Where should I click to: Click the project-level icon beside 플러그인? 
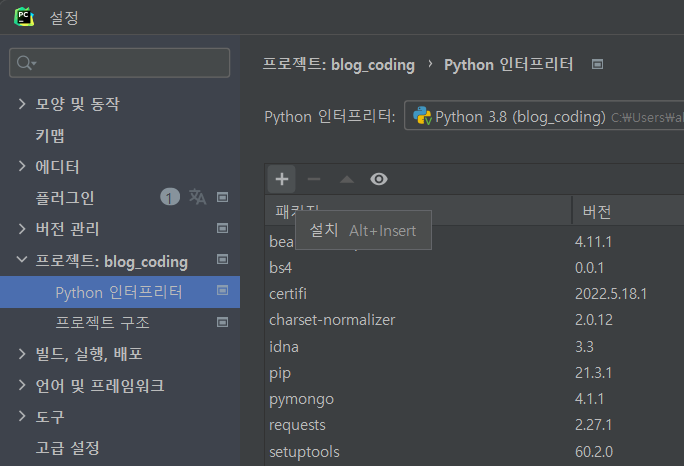tap(222, 197)
